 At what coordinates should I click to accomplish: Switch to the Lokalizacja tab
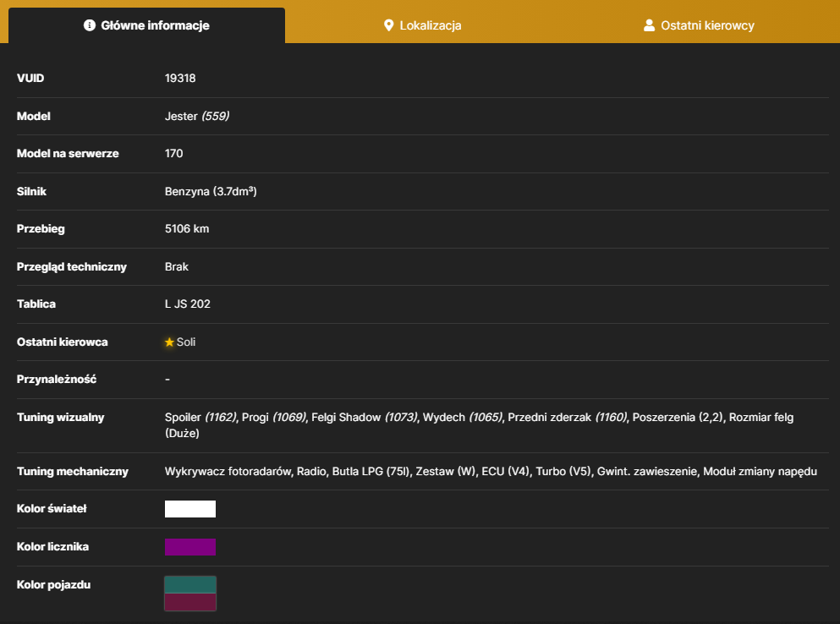423,25
